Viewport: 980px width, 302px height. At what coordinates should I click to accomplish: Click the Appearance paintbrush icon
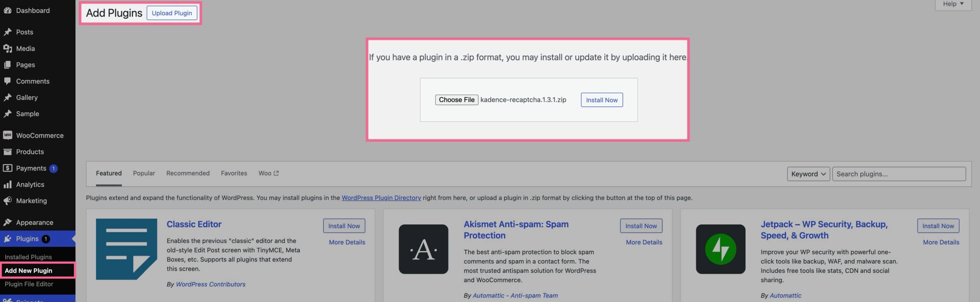[7, 222]
